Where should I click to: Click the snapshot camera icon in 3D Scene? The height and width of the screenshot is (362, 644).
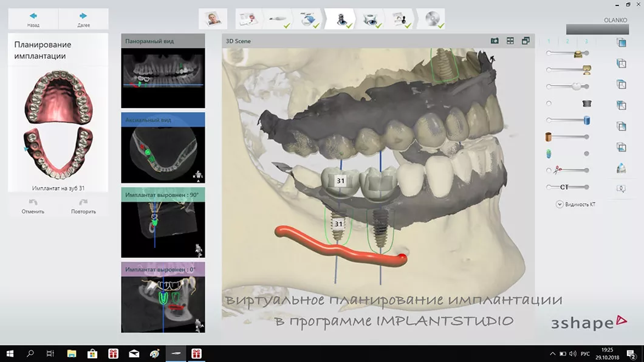(x=495, y=41)
